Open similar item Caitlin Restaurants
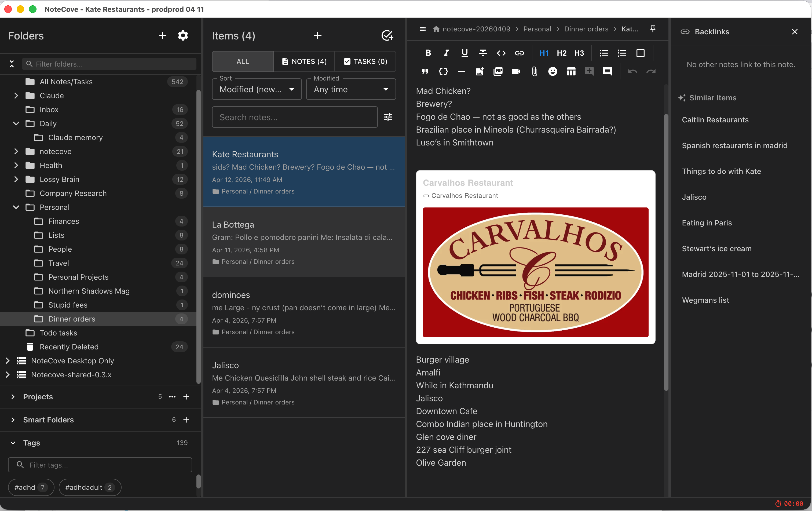The image size is (812, 511). [x=715, y=120]
